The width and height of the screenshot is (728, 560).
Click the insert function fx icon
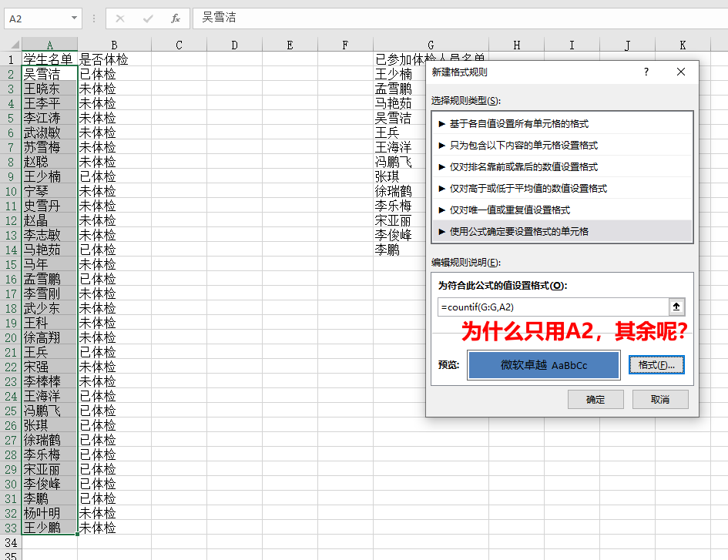[x=176, y=18]
